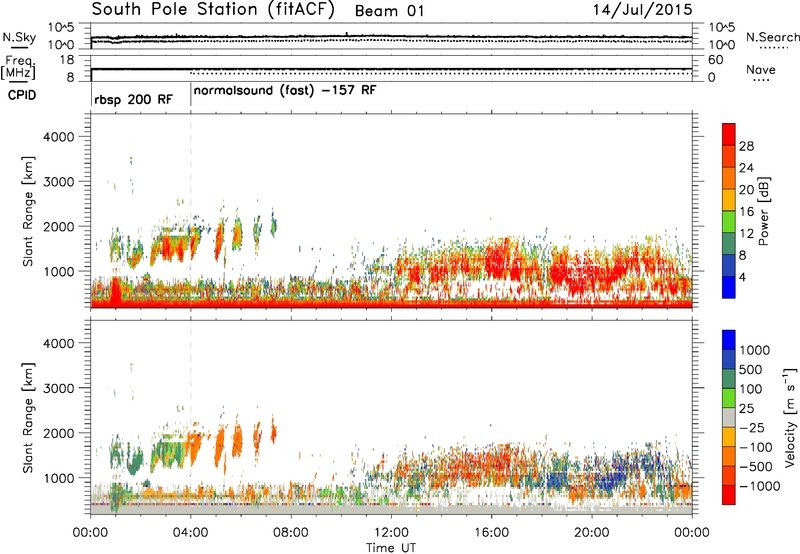Image resolution: width=800 pixels, height=554 pixels.
Task: Pick the yellow Velocity segment between -25 and -100
Action: tap(729, 438)
